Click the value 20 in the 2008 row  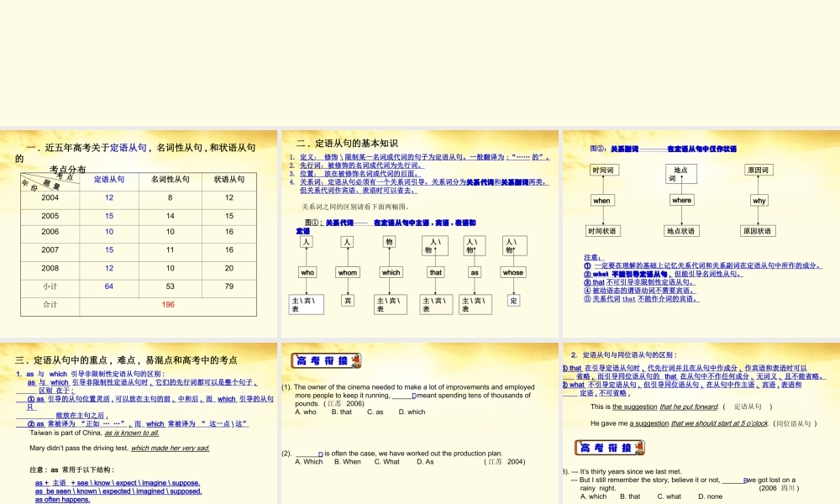click(x=229, y=268)
